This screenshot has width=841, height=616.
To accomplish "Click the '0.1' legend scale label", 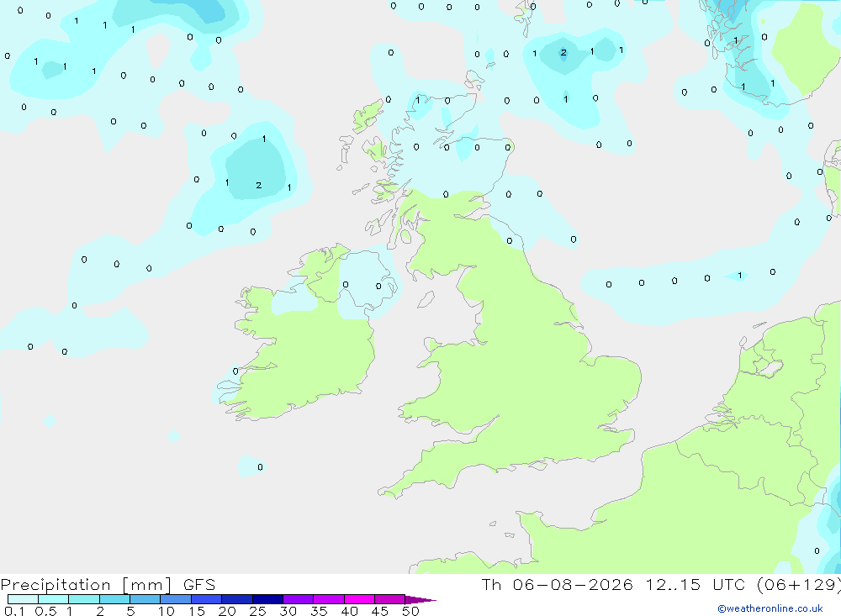I will [14, 611].
